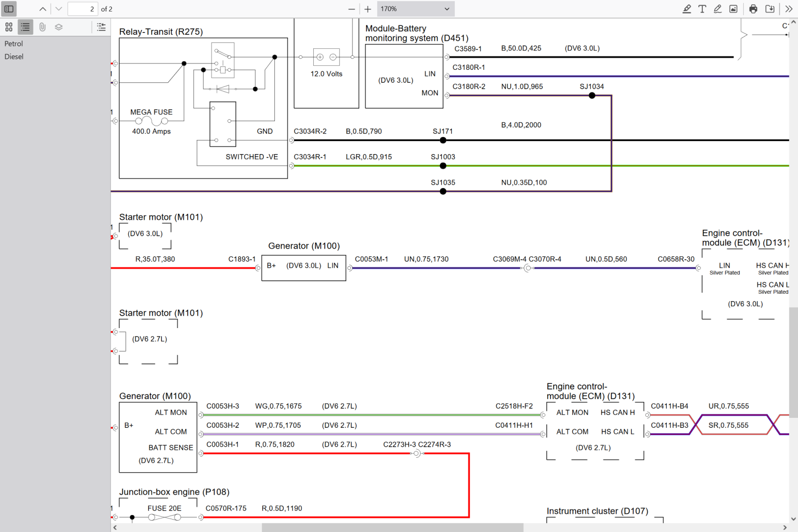Open the 170% zoom level dropdown
Screen dimensions: 798x532
click(x=416, y=9)
